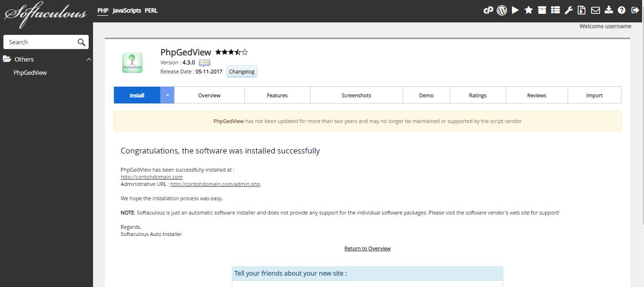Click the envelope email settings icon
Image resolution: width=644 pixels, height=287 pixels.
click(595, 10)
